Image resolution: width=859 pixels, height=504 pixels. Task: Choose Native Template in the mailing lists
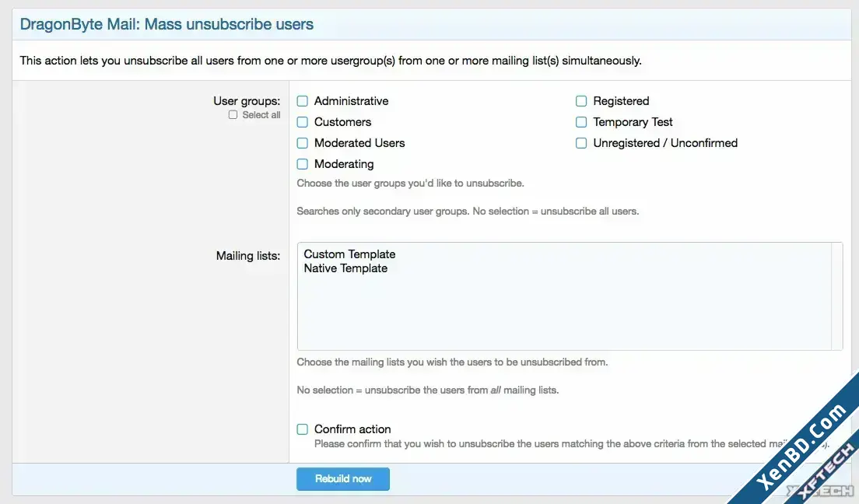(345, 268)
